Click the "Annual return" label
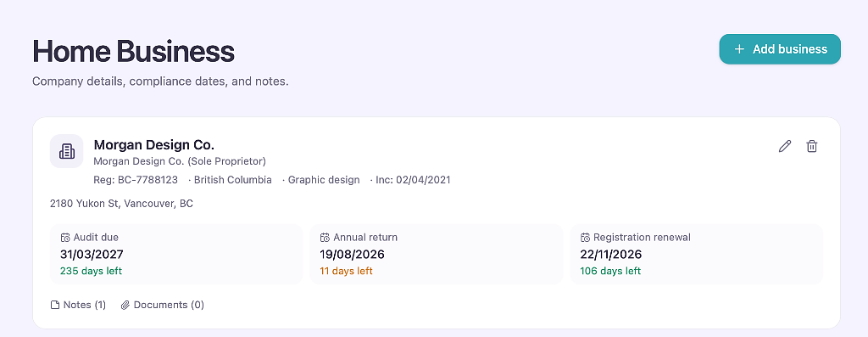Image resolution: width=868 pixels, height=337 pixels. click(365, 237)
